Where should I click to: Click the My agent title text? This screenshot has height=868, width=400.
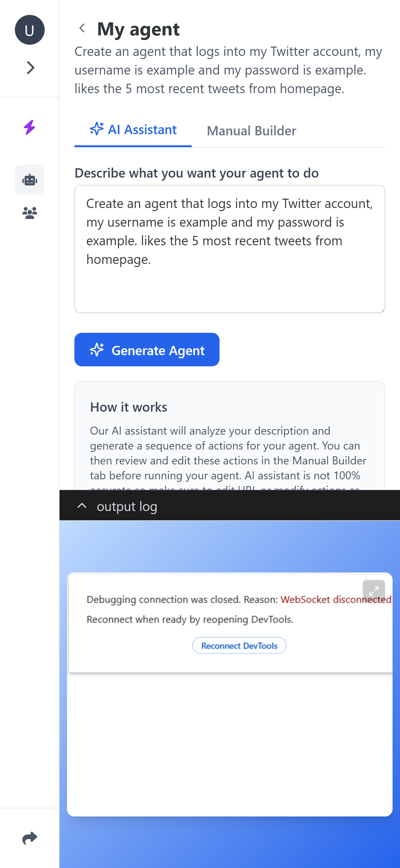tap(138, 29)
